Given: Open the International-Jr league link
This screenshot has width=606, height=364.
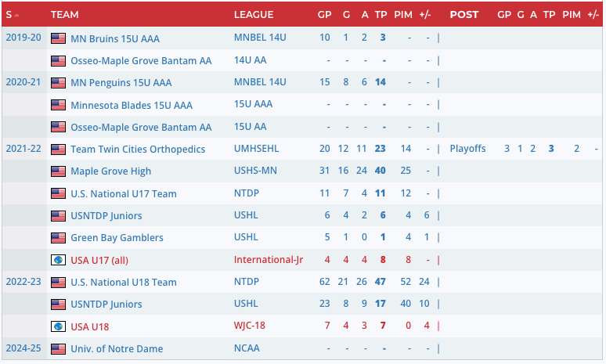Looking at the screenshot, I should pyautogui.click(x=268, y=260).
